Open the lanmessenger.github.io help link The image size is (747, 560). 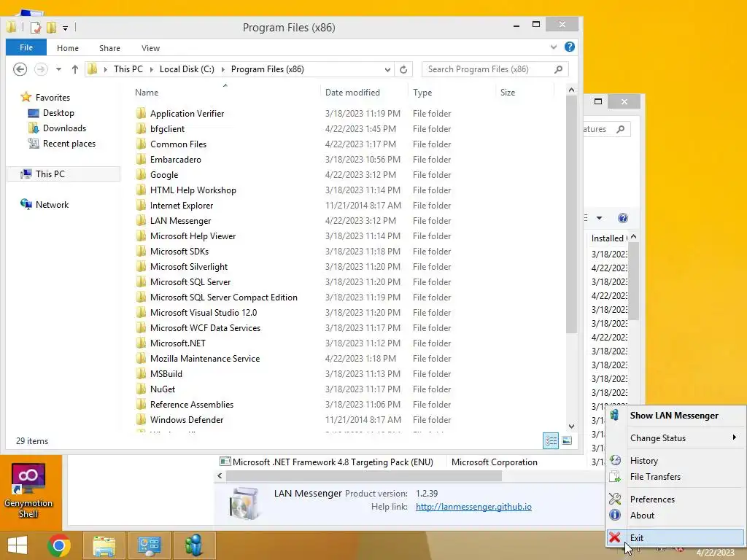pos(473,507)
